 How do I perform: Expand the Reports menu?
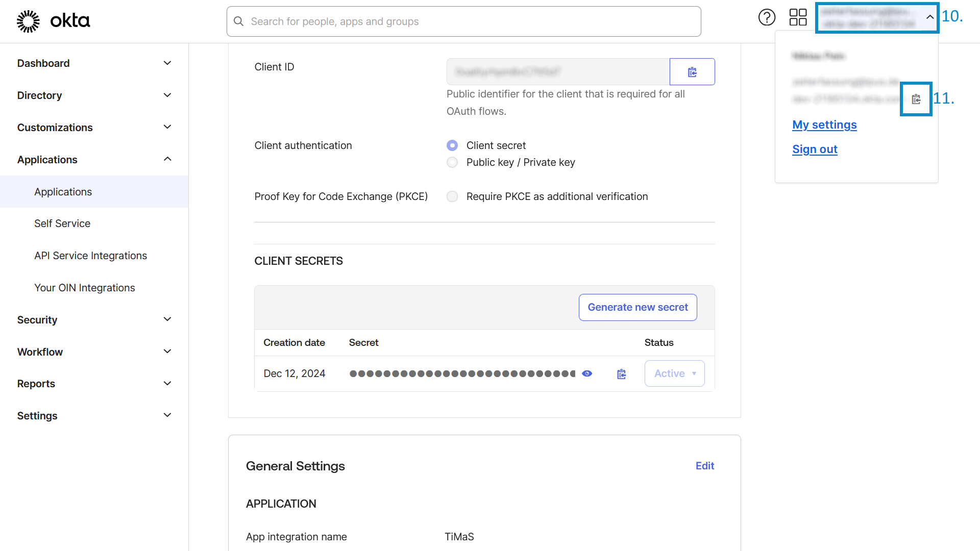coord(94,384)
